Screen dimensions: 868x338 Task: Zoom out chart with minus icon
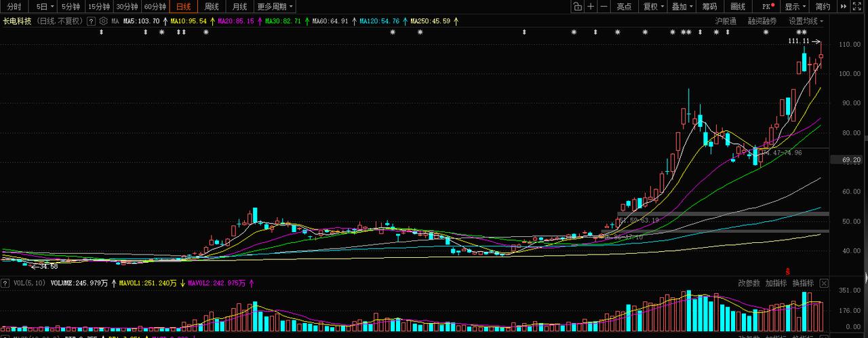click(604, 7)
